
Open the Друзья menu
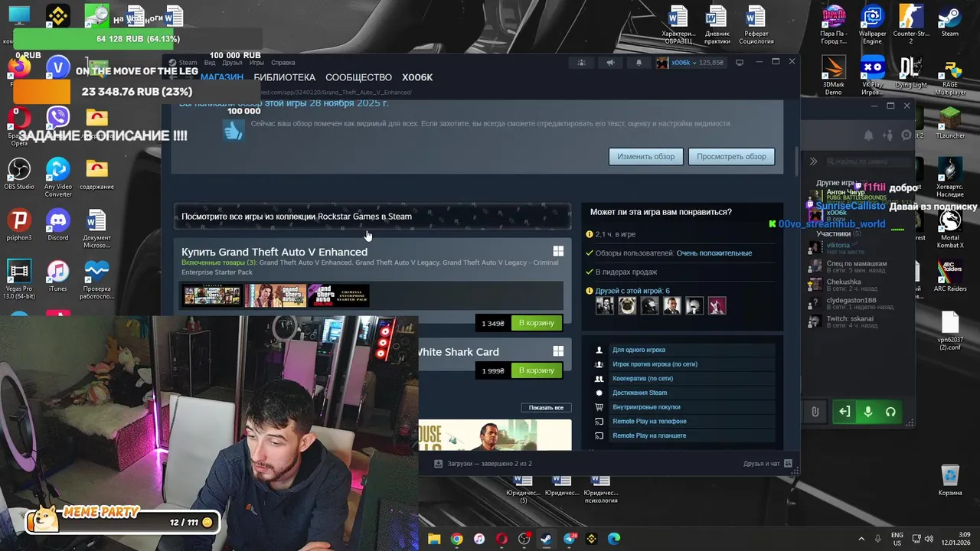point(232,63)
